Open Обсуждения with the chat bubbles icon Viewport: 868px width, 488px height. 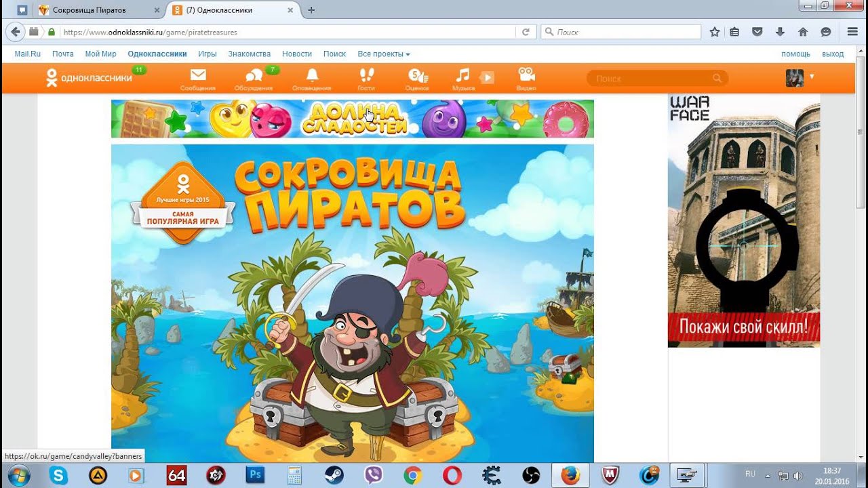tap(254, 79)
